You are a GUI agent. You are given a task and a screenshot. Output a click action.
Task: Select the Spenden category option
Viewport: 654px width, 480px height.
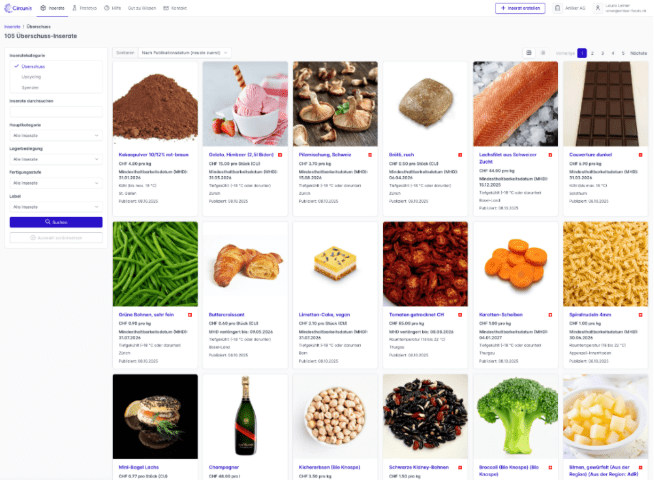coord(30,87)
